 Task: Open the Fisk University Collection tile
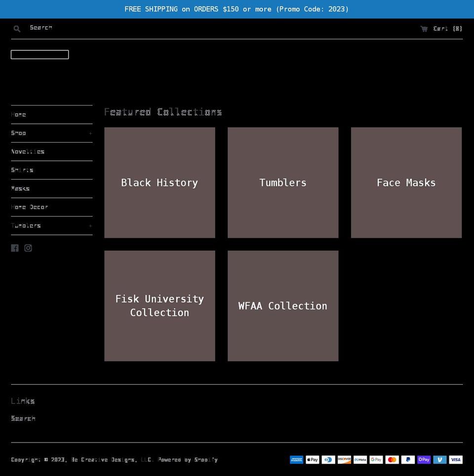coord(160,306)
